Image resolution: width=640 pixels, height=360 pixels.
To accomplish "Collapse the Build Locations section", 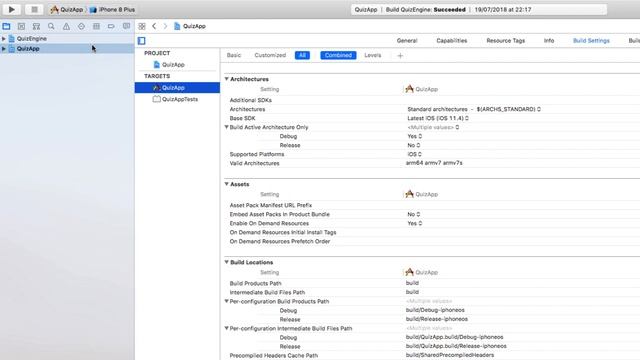I will coord(227,262).
